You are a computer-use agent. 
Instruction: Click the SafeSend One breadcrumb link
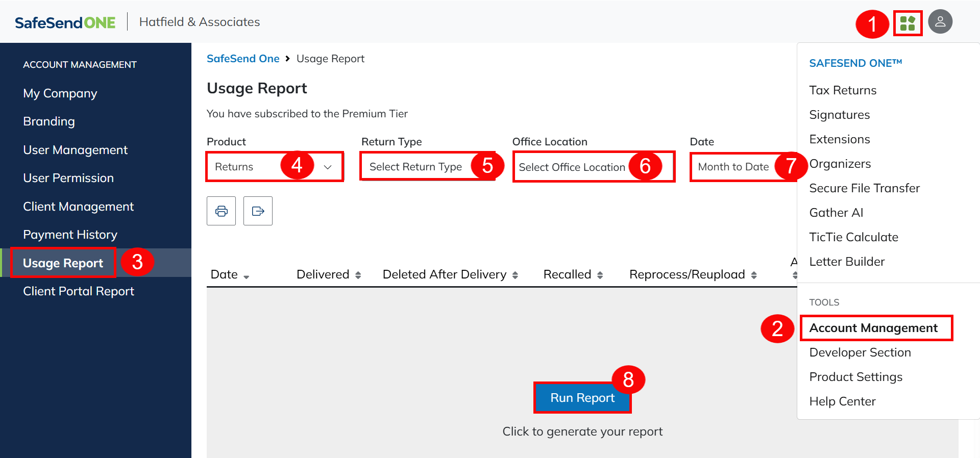coord(243,59)
